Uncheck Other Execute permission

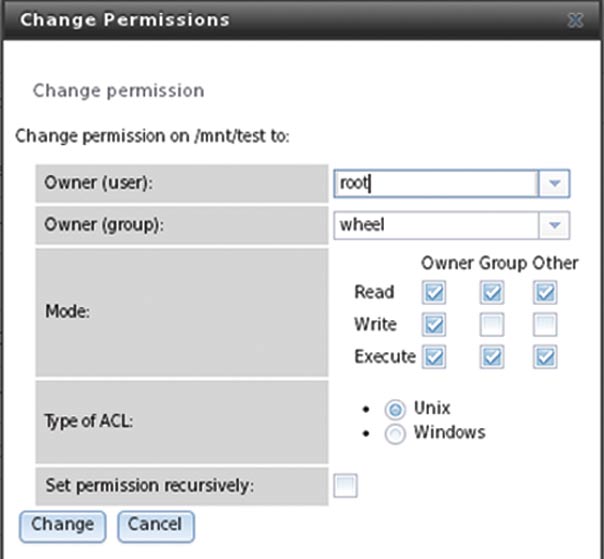pyautogui.click(x=545, y=357)
